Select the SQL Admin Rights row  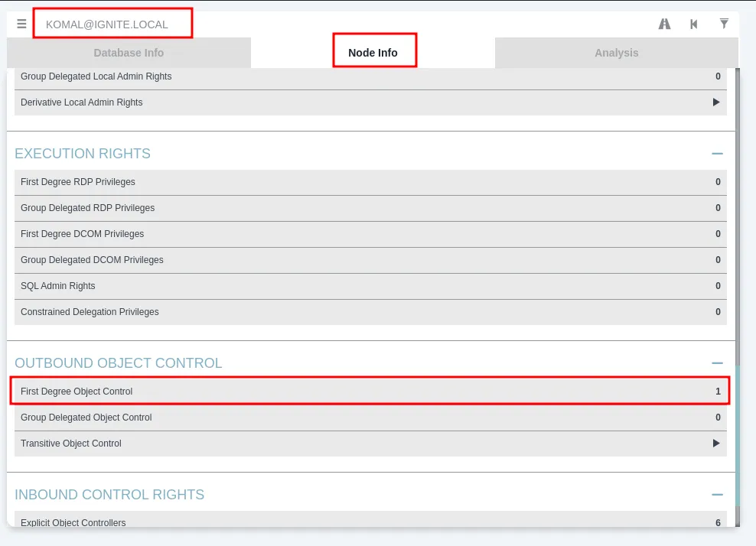370,285
